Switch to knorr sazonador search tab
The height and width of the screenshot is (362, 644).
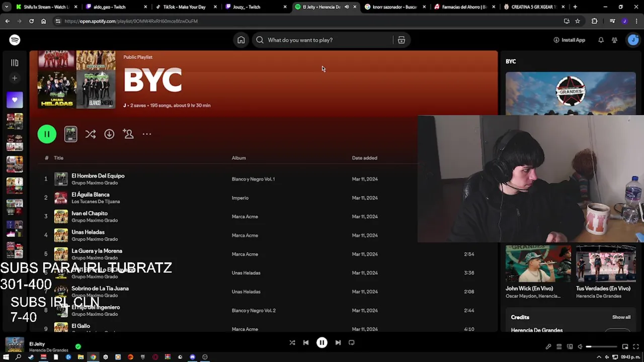[394, 7]
